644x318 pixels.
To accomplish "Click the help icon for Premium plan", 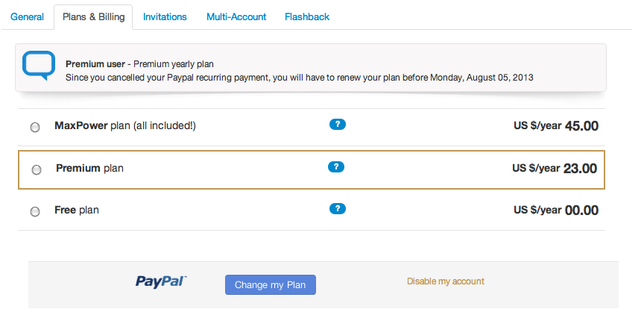I will (336, 167).
